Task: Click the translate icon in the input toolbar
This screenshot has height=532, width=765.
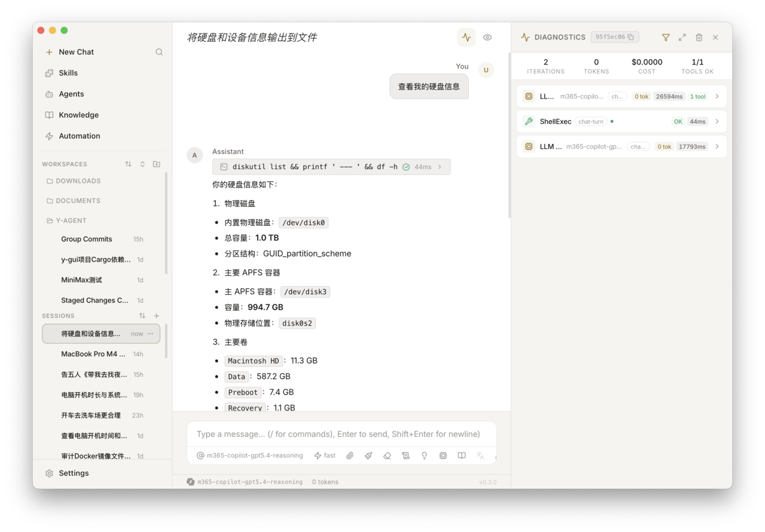Action: pyautogui.click(x=481, y=455)
